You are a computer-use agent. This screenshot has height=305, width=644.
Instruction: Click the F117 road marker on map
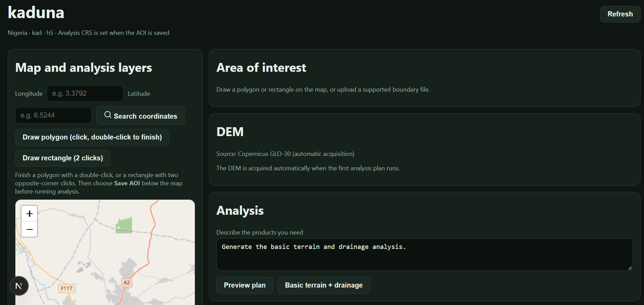[x=67, y=288]
